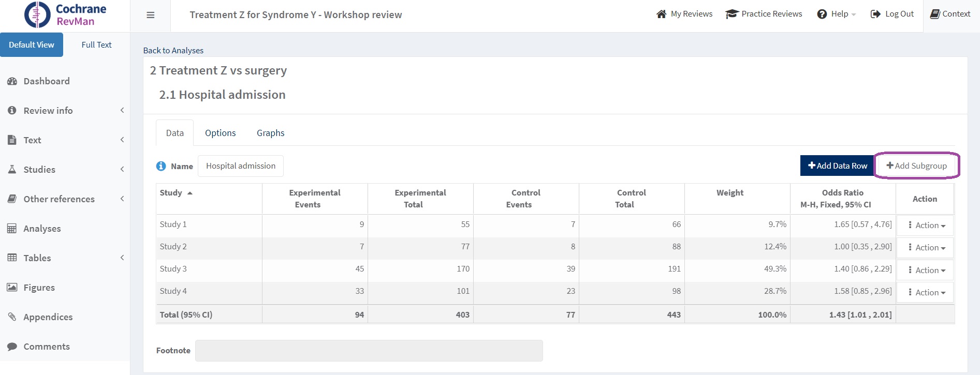Switch to Full Text view
This screenshot has height=375, width=980.
(96, 45)
